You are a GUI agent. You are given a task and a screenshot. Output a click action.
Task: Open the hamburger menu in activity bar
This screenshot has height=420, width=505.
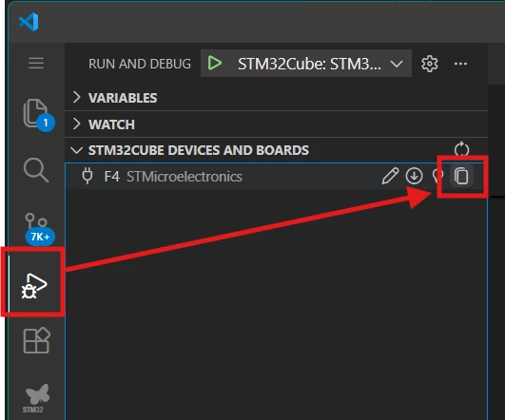36,63
